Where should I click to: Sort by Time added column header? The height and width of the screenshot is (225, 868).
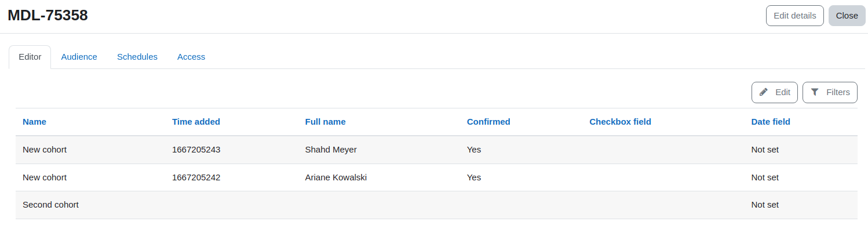click(x=196, y=122)
